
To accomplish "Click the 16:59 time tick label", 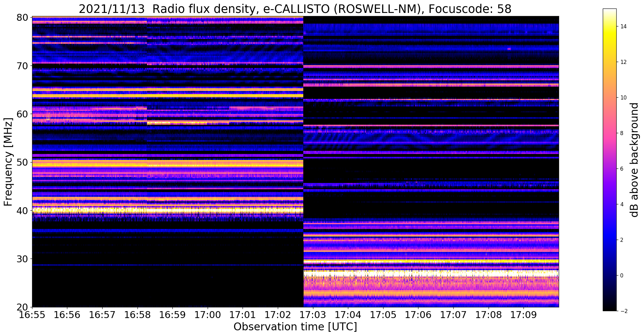I will (172, 315).
